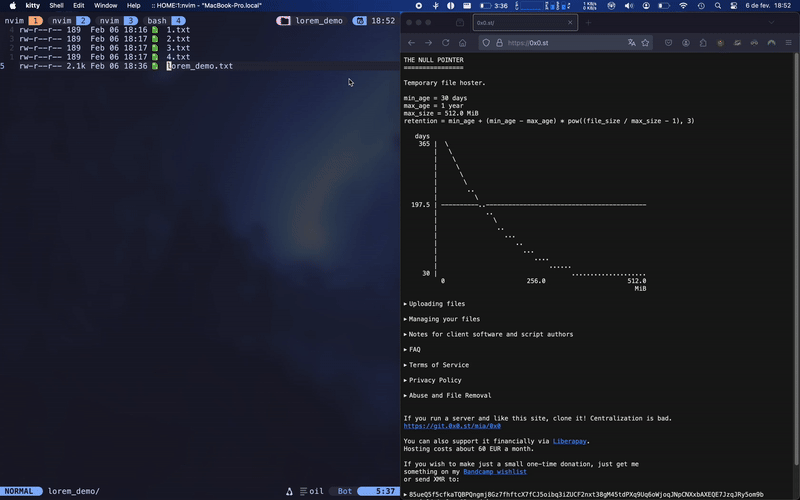
Task: Expand the Managing your files section
Action: point(442,319)
